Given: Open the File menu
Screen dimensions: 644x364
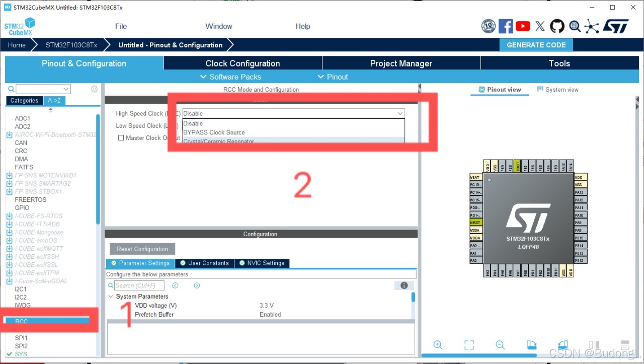Looking at the screenshot, I should tap(121, 26).
